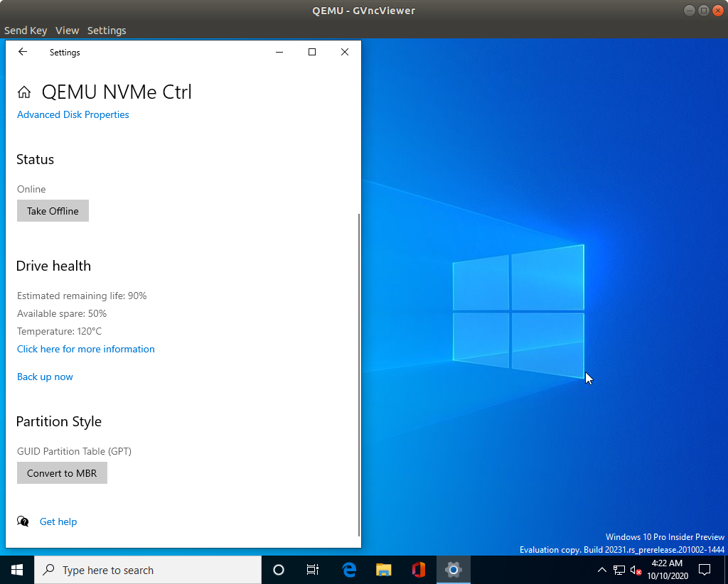This screenshot has width=728, height=584.
Task: Click the home icon in Settings
Action: click(24, 91)
